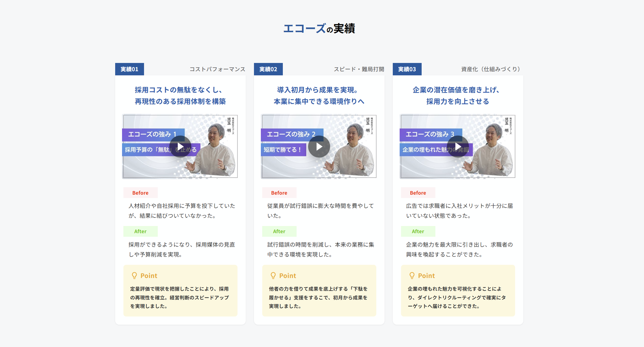
Task: Open the 企業の潜在価値を磨き上げ heading
Action: (x=458, y=96)
